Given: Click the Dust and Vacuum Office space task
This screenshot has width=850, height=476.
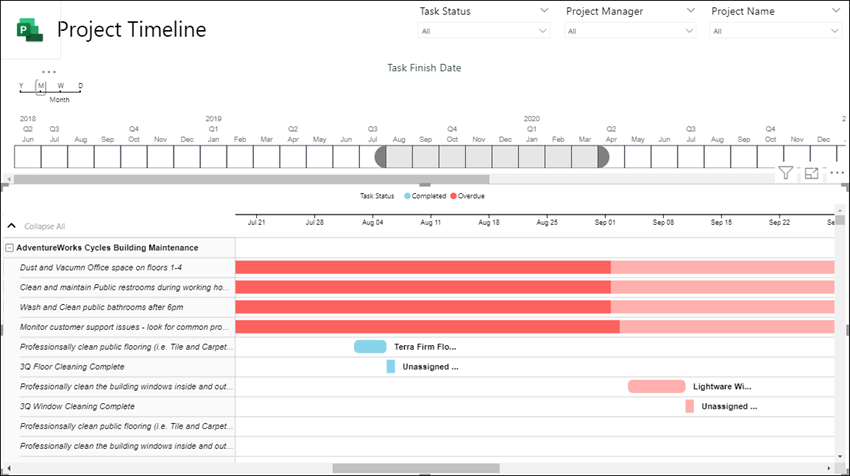Looking at the screenshot, I should coord(101,267).
